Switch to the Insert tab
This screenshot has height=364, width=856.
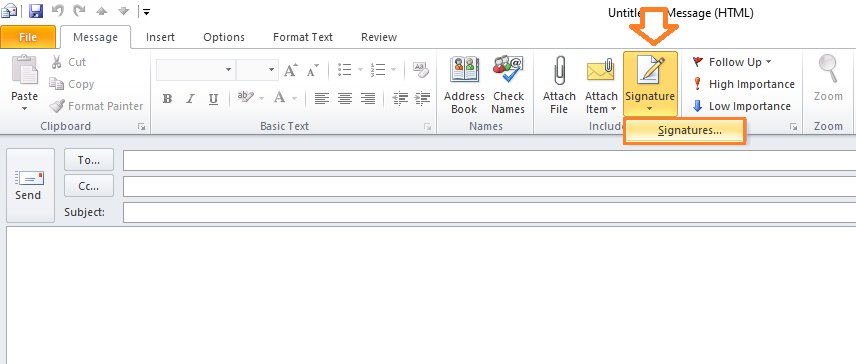click(160, 37)
